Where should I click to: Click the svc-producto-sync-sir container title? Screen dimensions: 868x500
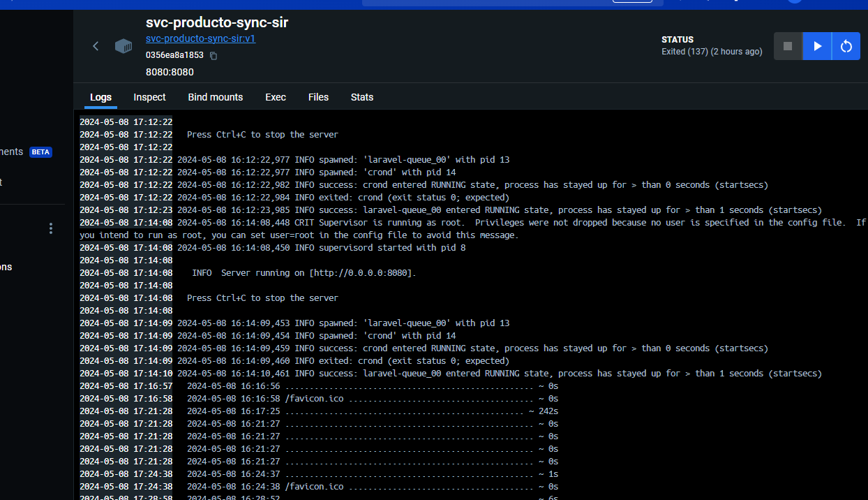click(217, 22)
